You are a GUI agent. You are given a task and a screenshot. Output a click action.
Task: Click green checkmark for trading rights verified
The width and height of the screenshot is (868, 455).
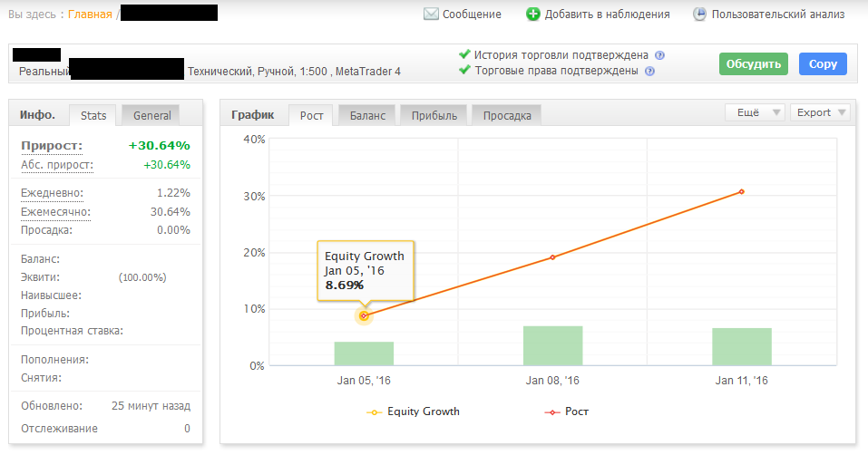pos(465,70)
